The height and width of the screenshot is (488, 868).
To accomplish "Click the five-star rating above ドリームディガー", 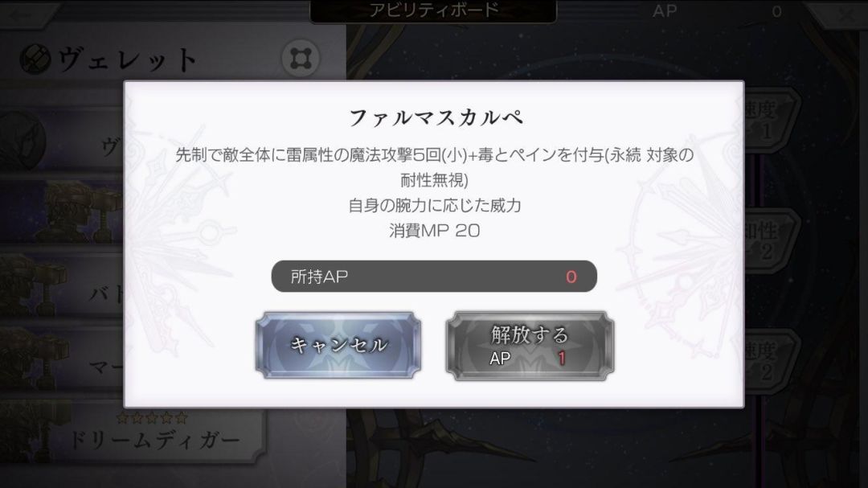I will point(152,417).
